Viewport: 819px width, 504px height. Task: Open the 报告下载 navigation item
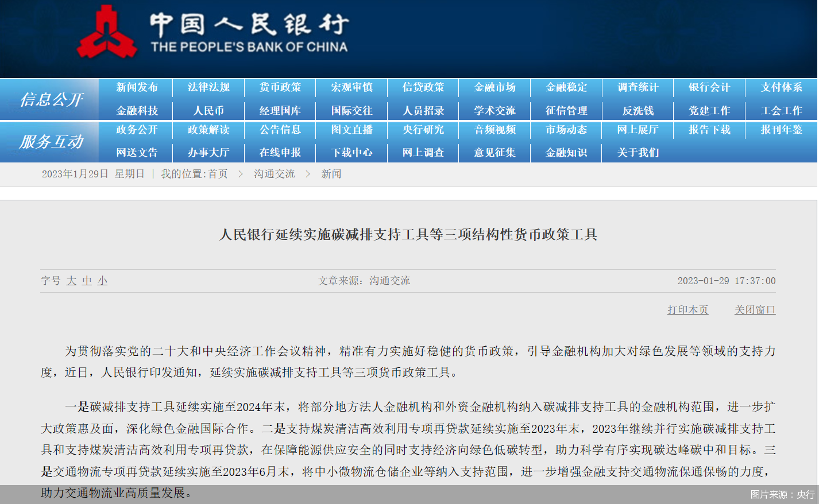[709, 130]
